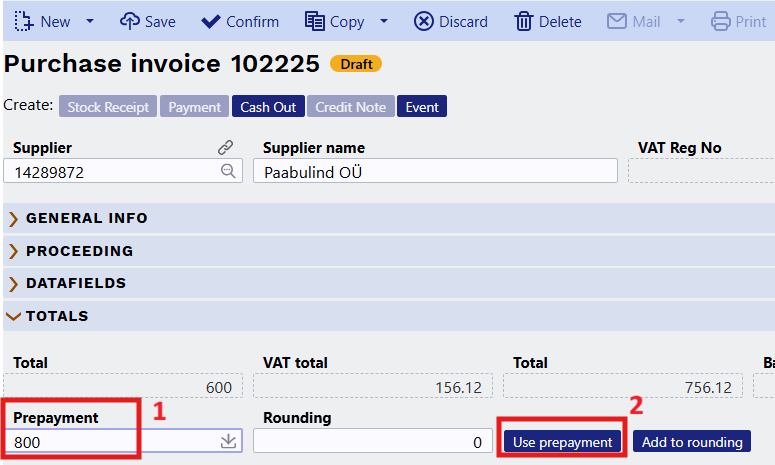Create a Credit Note
The height and width of the screenshot is (465, 775).
[351, 107]
